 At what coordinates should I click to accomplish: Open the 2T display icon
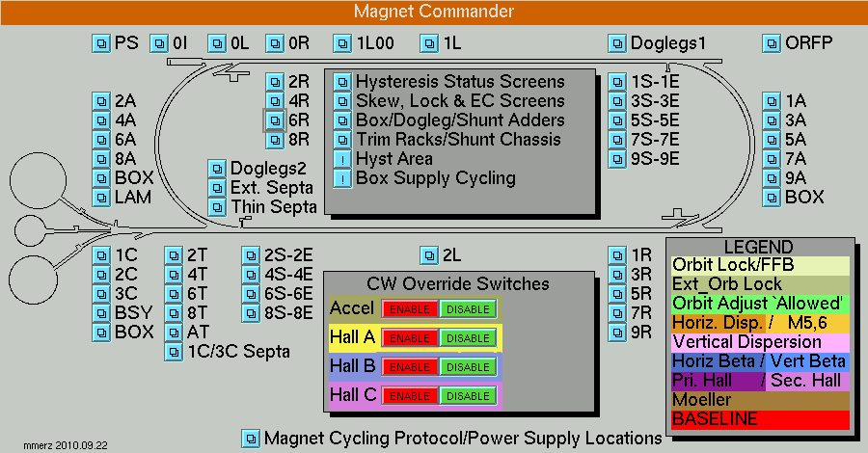point(174,255)
